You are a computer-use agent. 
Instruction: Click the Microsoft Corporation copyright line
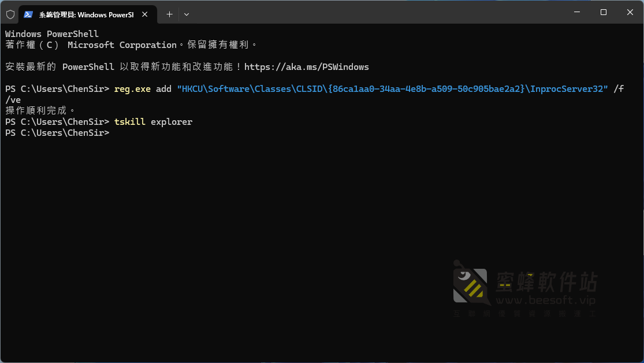[x=132, y=45]
